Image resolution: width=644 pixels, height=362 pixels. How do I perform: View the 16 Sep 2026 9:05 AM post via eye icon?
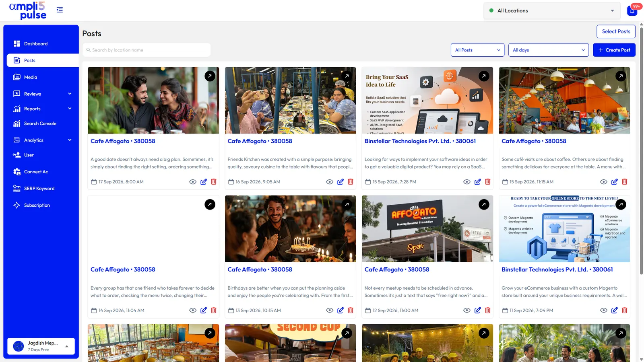pos(330,182)
